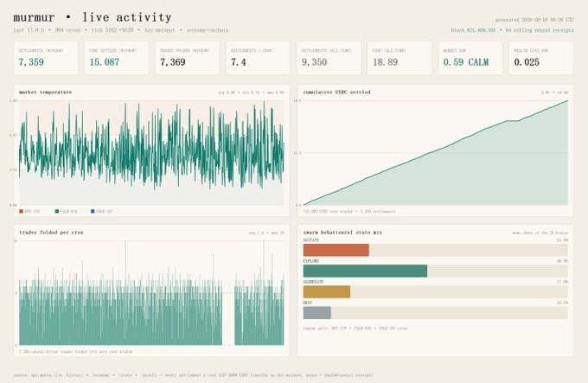The image size is (588, 383).
Task: Click the 'trades folded per cron' chart title
Action: 51,233
